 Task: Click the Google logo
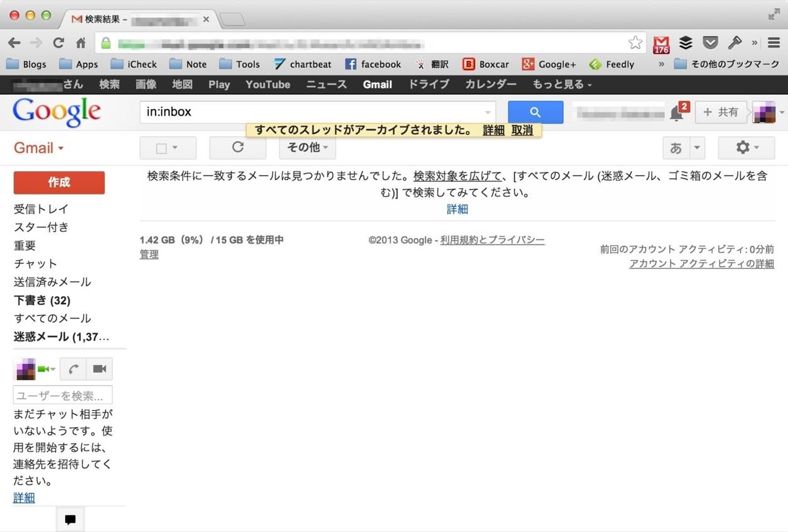pos(56,112)
